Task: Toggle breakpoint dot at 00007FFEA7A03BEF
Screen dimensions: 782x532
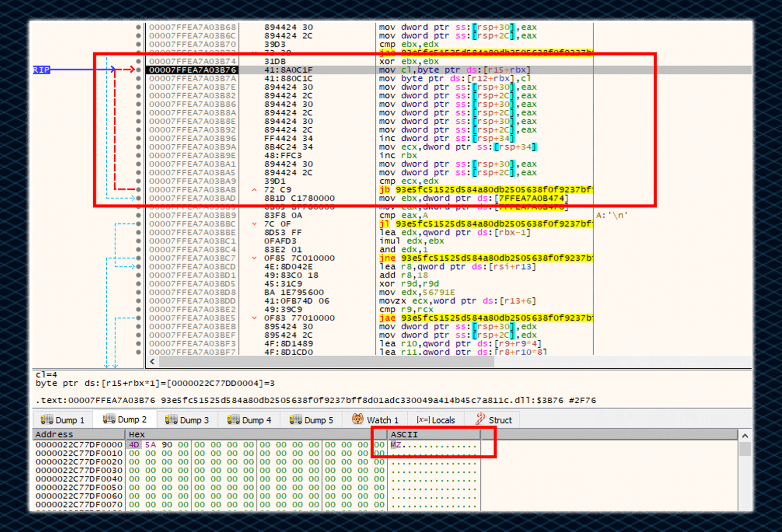Action: point(139,335)
